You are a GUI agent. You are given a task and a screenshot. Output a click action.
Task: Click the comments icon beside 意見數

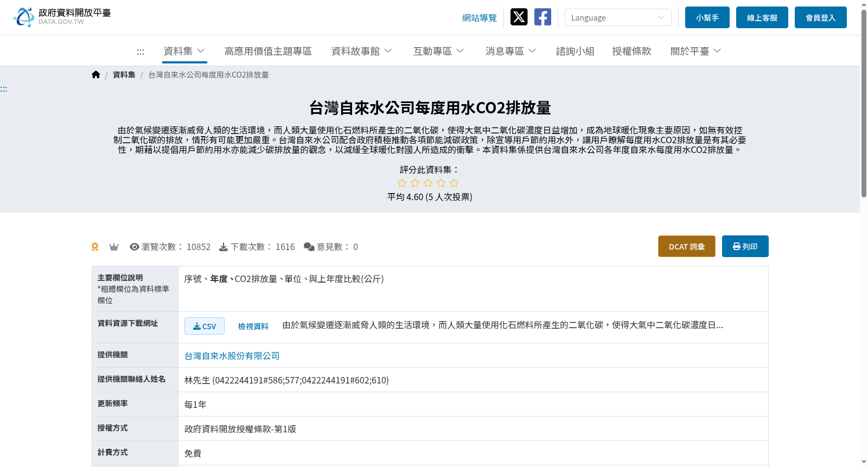coord(309,247)
